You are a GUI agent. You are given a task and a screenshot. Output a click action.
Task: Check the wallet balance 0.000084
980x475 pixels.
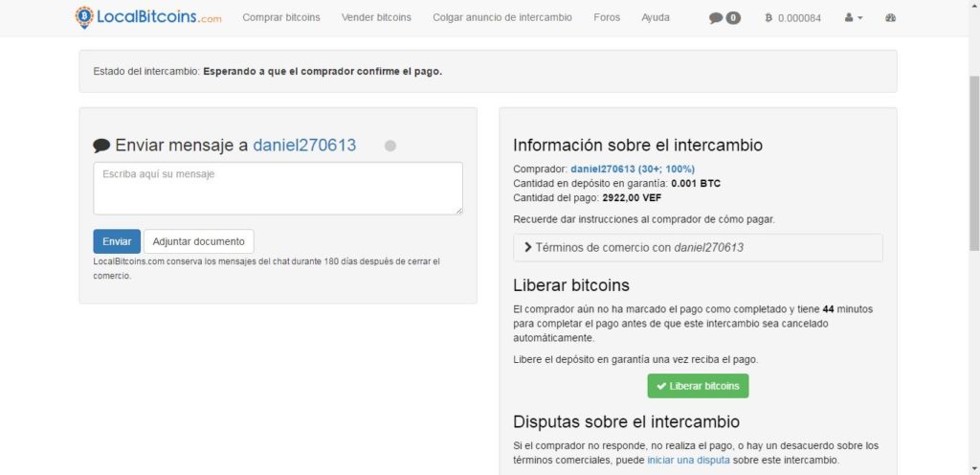pyautogui.click(x=793, y=18)
